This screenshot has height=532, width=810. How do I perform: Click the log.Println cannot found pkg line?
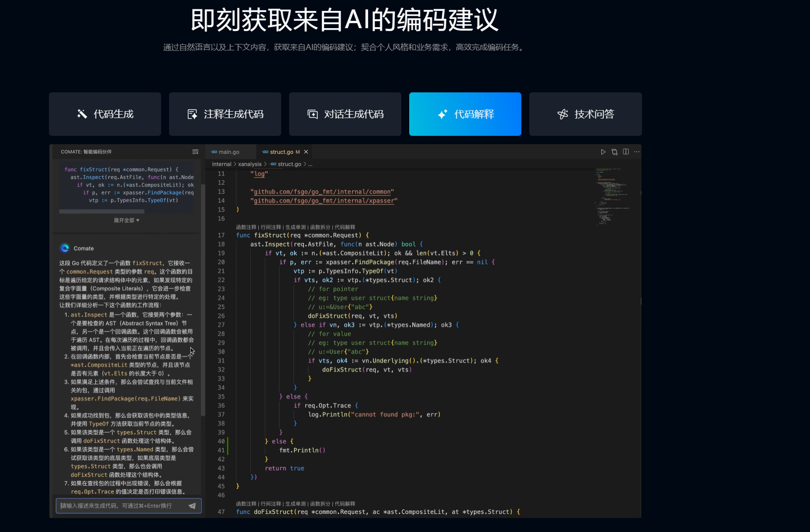375,414
